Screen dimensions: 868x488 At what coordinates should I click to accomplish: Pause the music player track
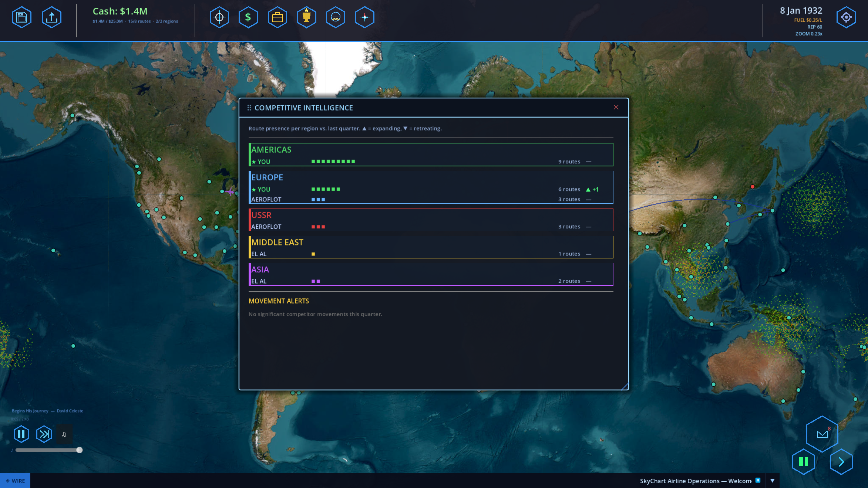click(21, 434)
